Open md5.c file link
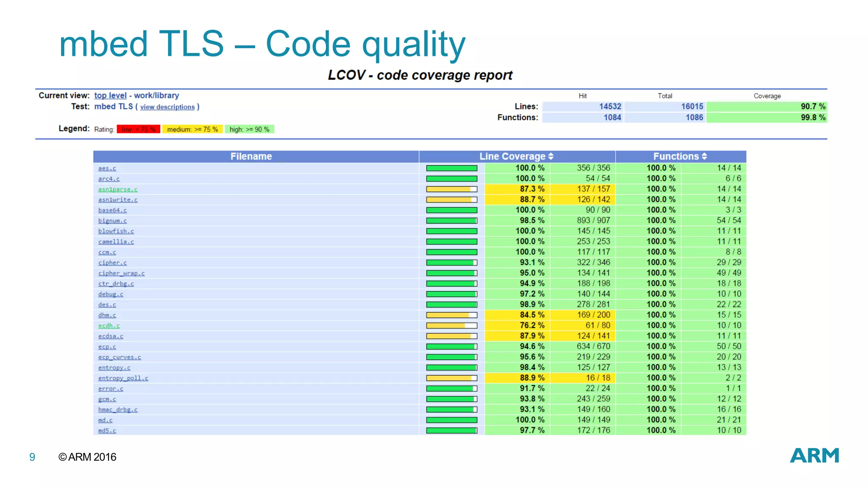 107,430
